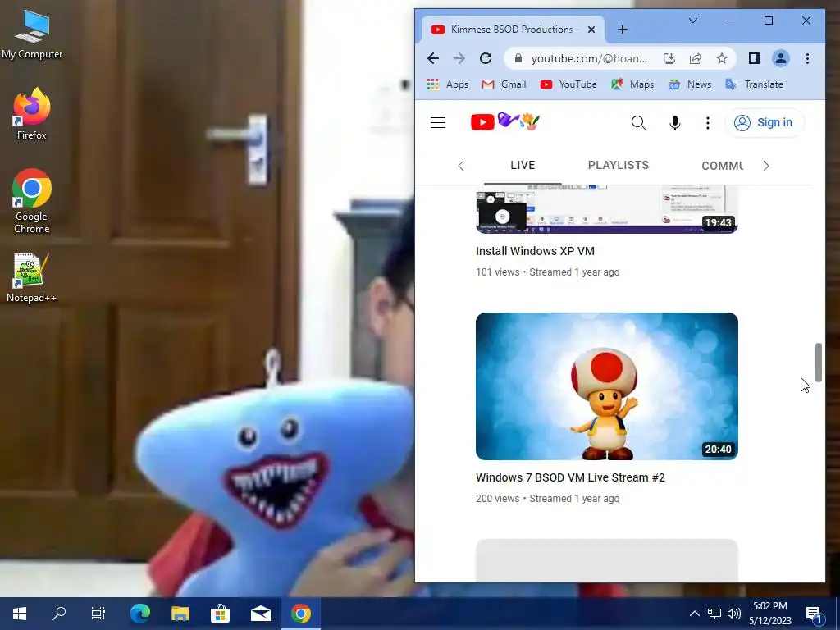This screenshot has height=630, width=840.
Task: Bookmark this tab with the star icon
Action: [x=722, y=58]
